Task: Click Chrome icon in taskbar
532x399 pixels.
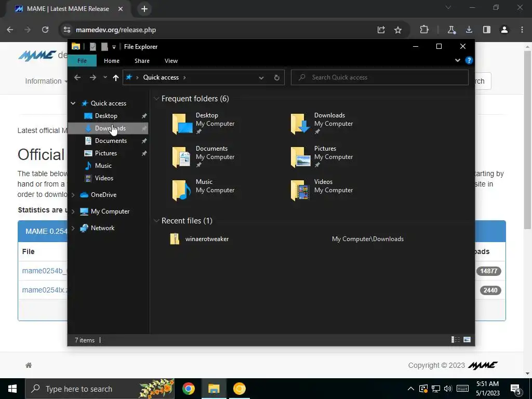Action: 188,389
